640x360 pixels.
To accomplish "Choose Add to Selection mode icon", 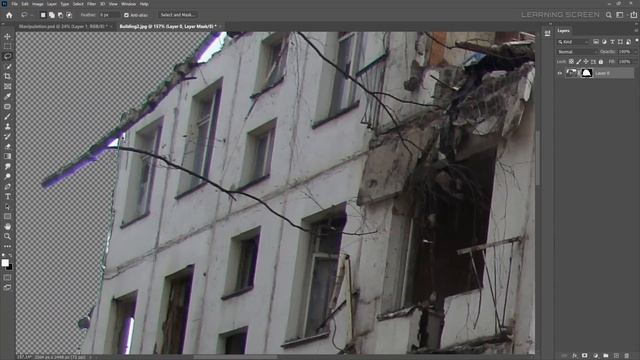I will click(x=51, y=15).
